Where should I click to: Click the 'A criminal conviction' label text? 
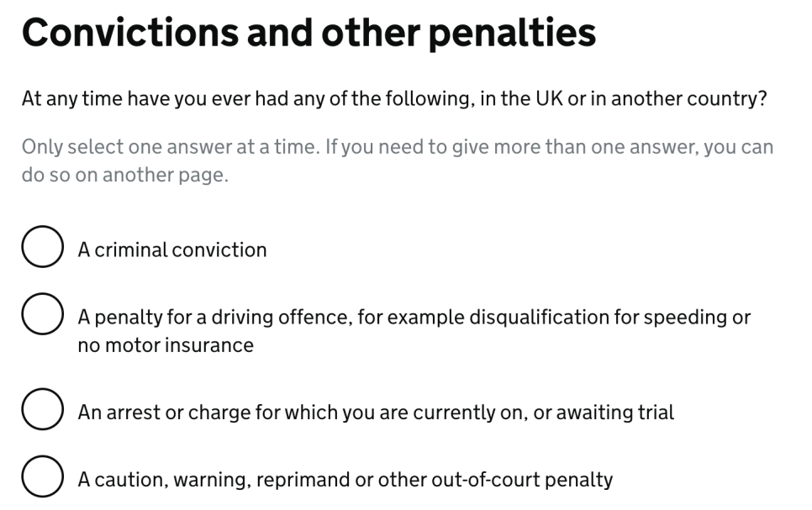(172, 250)
